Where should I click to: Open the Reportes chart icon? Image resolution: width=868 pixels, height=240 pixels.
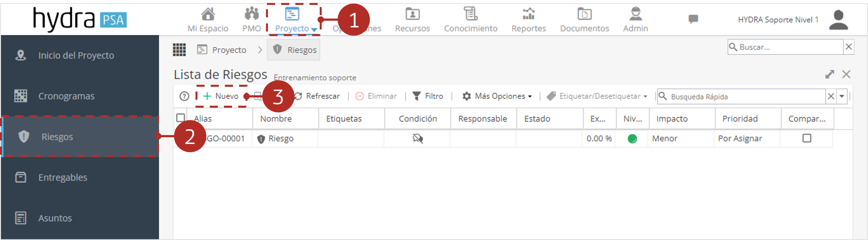(x=528, y=14)
